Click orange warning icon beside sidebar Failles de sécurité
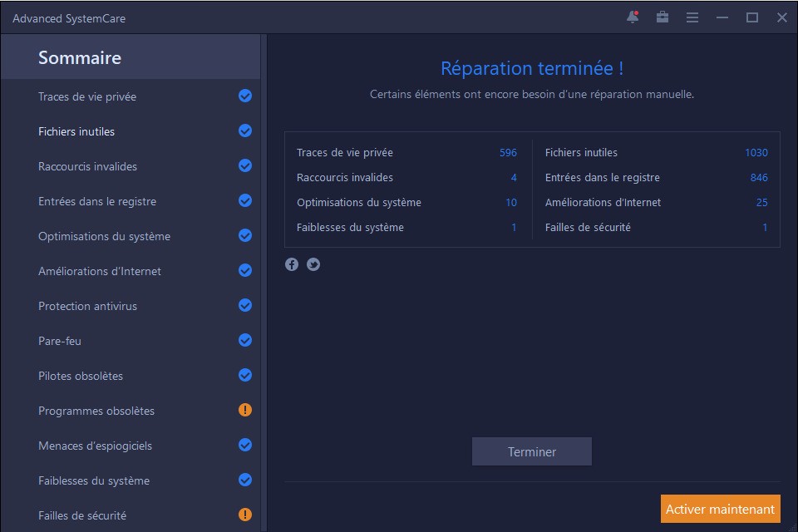 (x=244, y=515)
